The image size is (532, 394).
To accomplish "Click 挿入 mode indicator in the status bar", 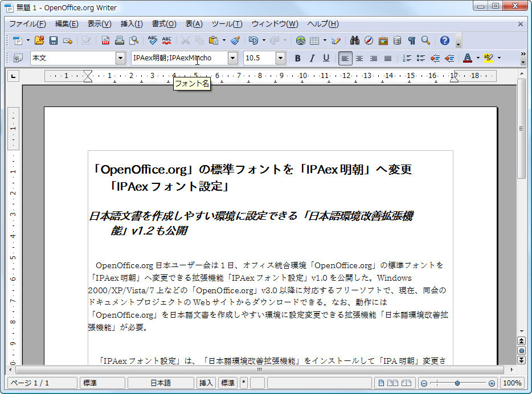I will click(206, 383).
